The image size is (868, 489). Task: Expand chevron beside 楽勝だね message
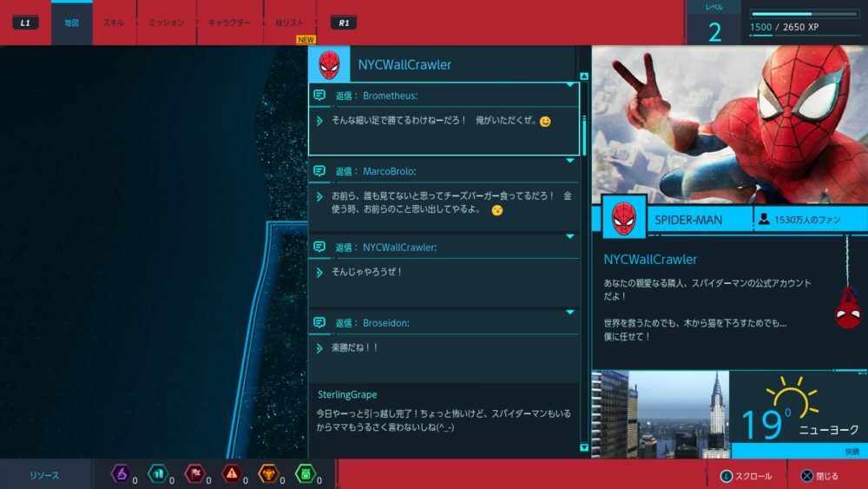click(319, 348)
